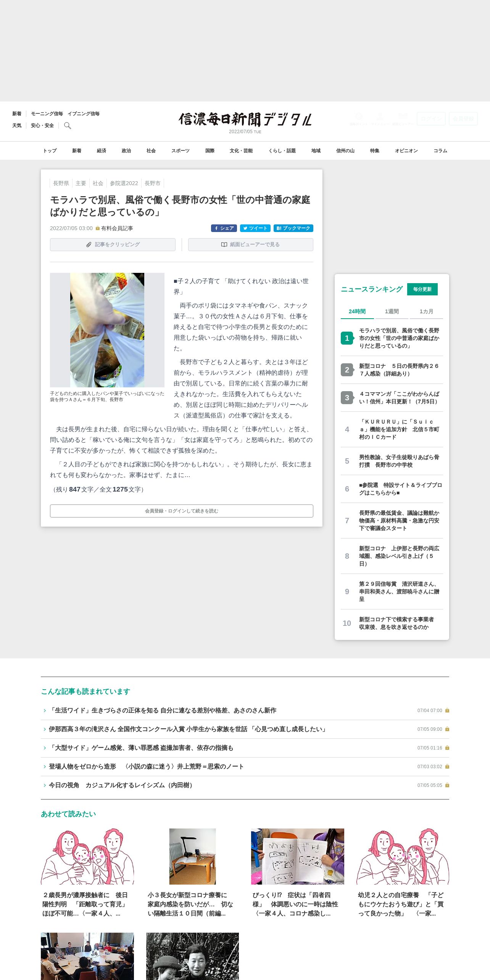Tweet the article with ツイート button
The image size is (490, 980).
coord(255,228)
